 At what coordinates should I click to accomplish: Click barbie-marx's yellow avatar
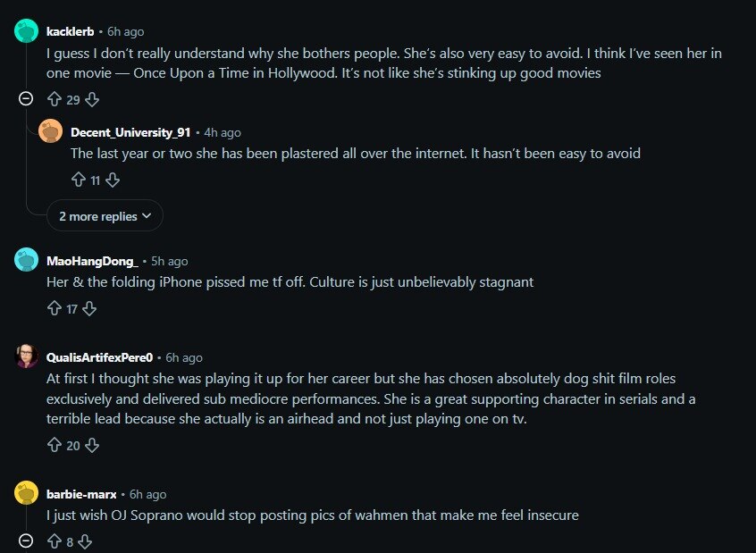[27, 493]
